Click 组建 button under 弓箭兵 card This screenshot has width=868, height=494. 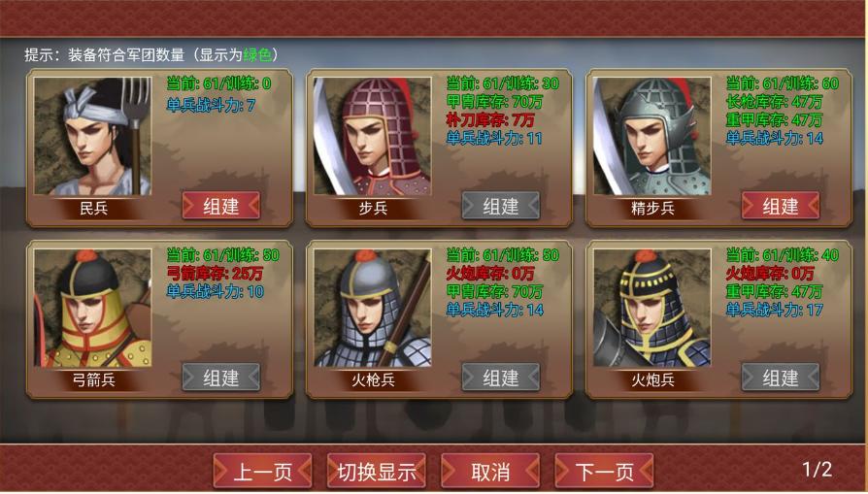(x=221, y=378)
